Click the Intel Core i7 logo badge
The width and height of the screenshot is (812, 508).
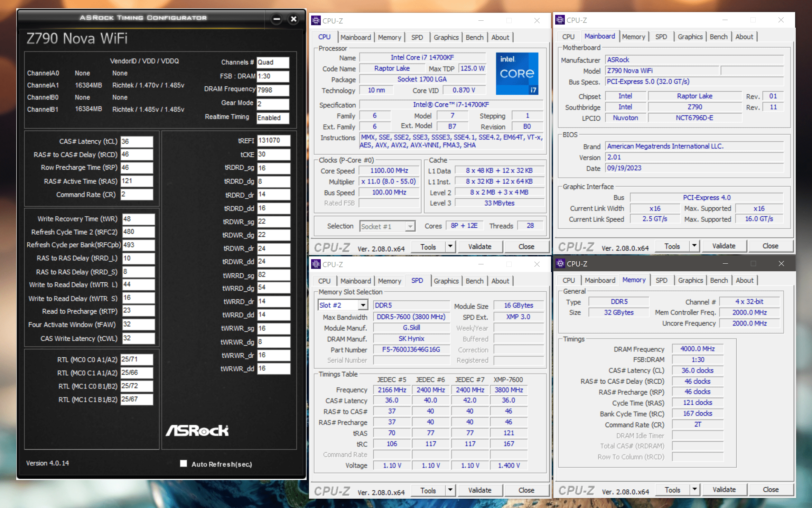pos(517,74)
